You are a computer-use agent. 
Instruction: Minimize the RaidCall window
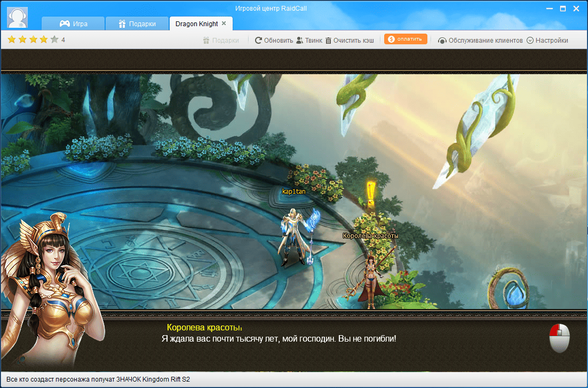550,9
